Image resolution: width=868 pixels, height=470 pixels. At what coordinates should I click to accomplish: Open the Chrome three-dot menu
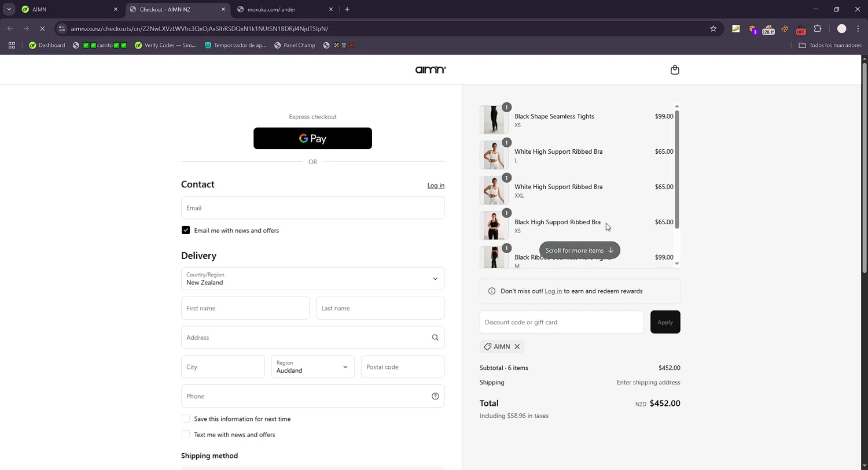click(x=858, y=28)
